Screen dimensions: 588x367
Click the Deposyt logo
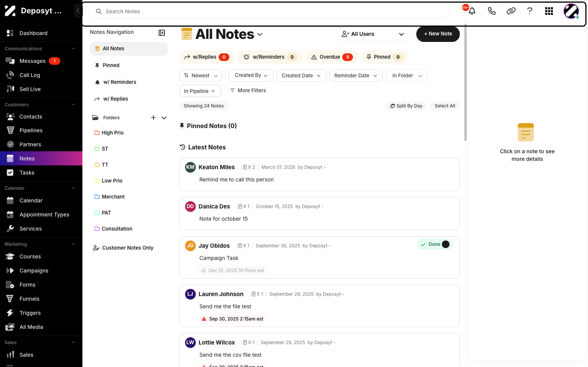coord(10,11)
